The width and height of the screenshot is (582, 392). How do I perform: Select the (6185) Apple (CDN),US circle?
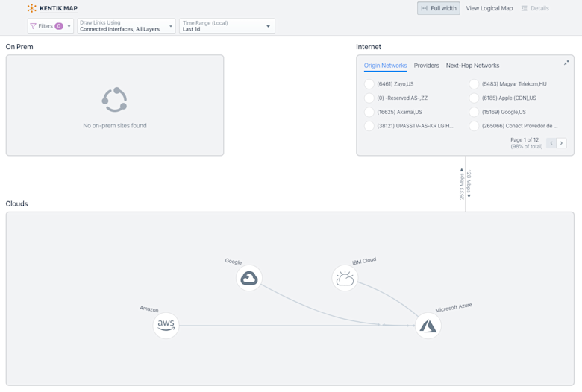click(474, 98)
